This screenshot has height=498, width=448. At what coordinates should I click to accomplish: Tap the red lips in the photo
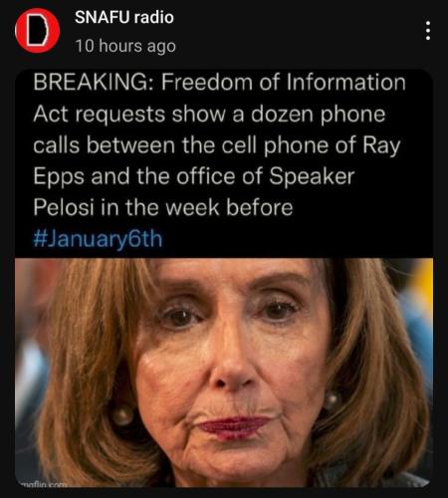[235, 426]
